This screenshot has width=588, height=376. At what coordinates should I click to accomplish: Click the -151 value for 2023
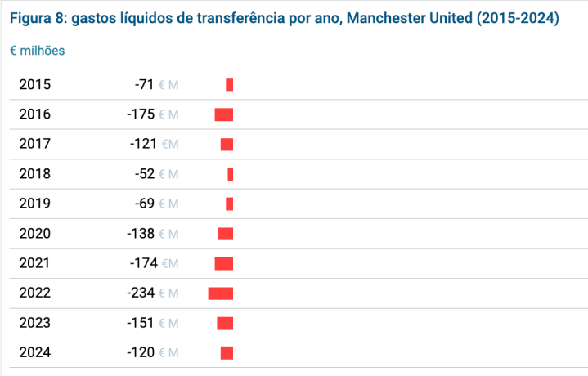pos(140,322)
